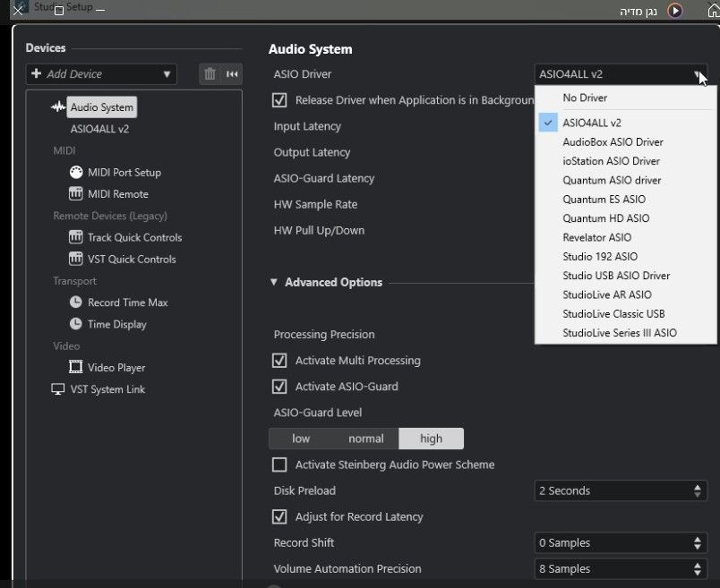The image size is (720, 588).
Task: Close the Studio Setup window
Action: click(18, 10)
